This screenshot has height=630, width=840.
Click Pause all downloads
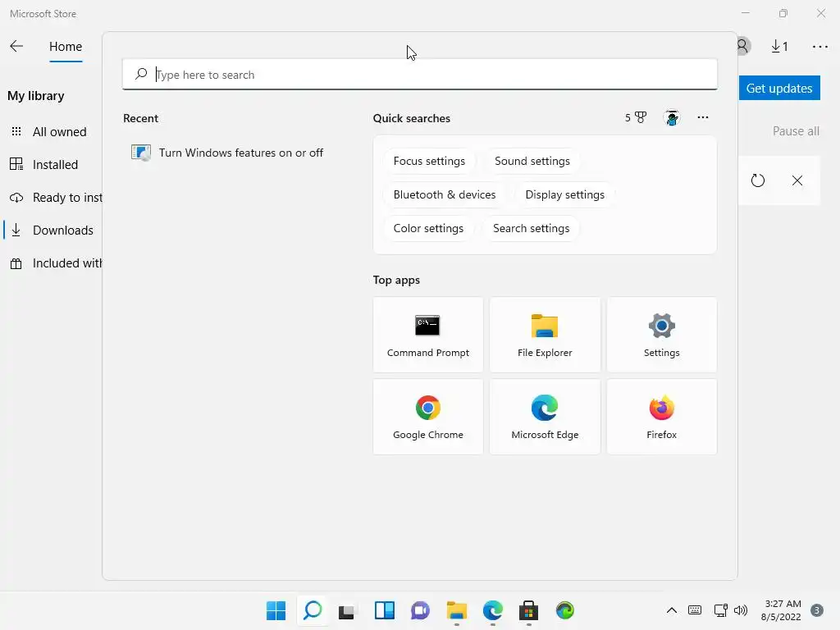796,131
